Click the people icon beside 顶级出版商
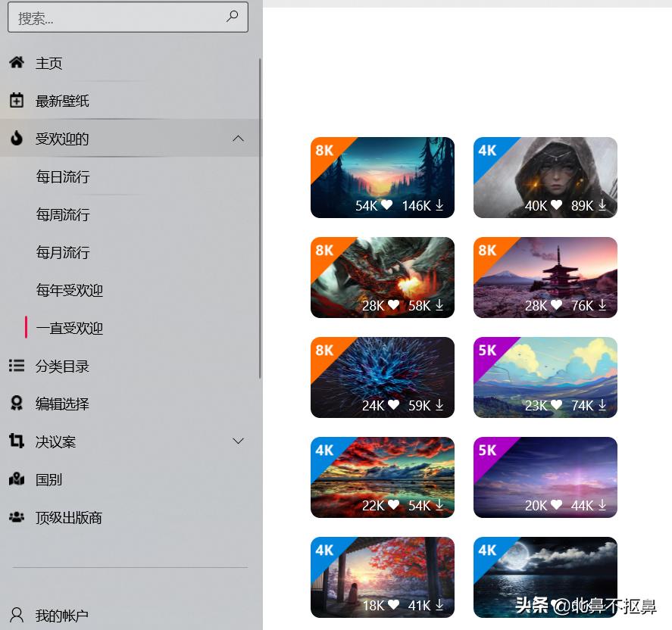Viewport: 672px width, 630px height. [17, 516]
